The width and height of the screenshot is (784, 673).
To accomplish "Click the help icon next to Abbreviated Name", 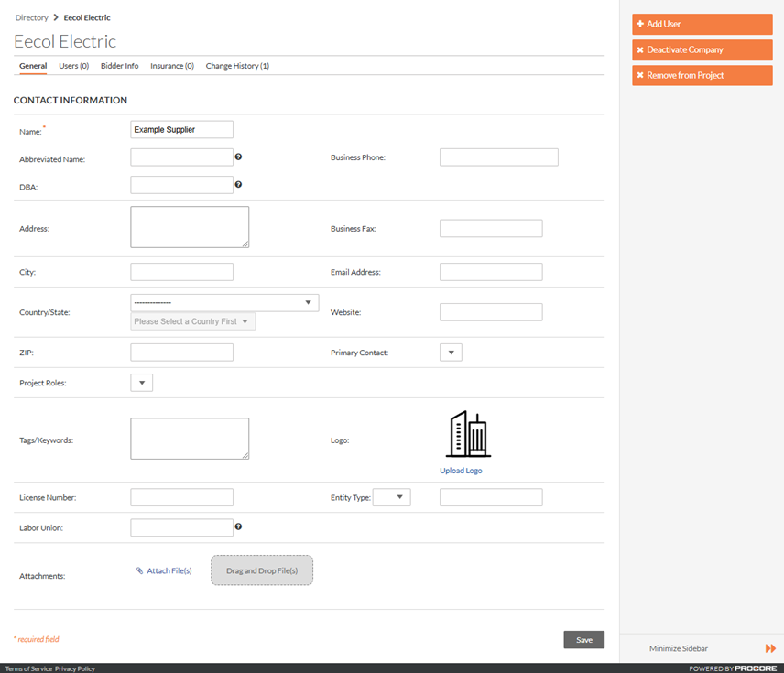I will [238, 157].
